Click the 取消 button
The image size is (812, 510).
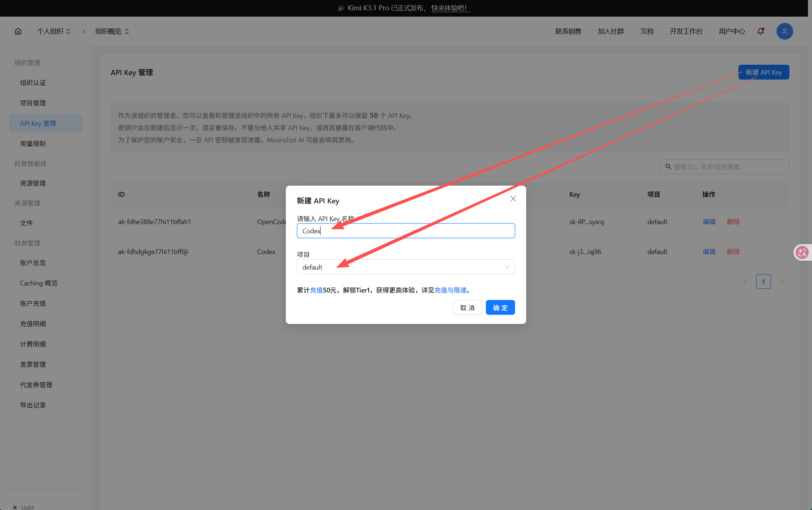click(467, 308)
